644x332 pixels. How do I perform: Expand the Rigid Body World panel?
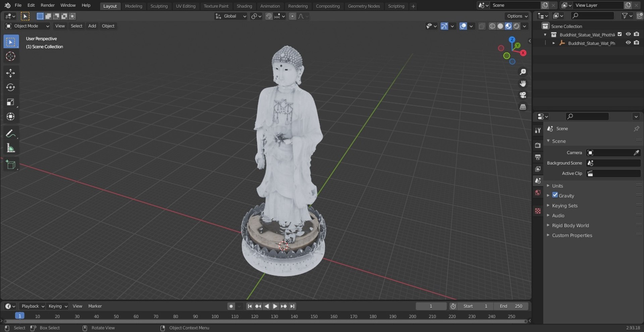tap(570, 225)
